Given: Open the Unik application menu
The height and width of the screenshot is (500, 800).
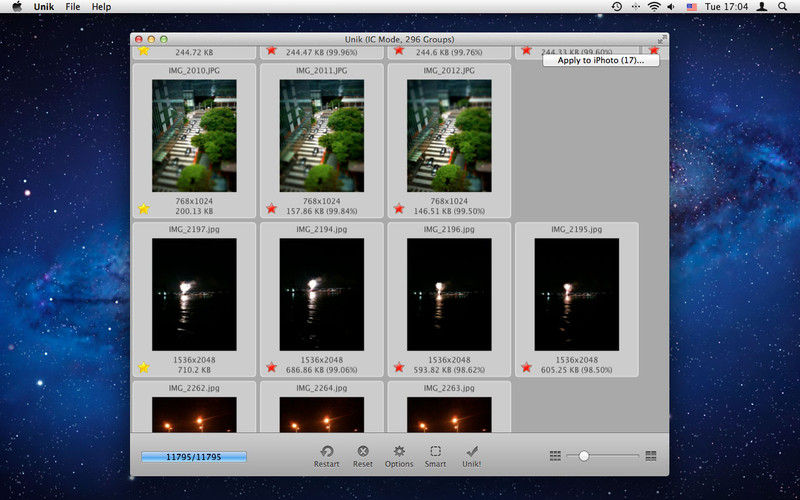Looking at the screenshot, I should point(44,7).
